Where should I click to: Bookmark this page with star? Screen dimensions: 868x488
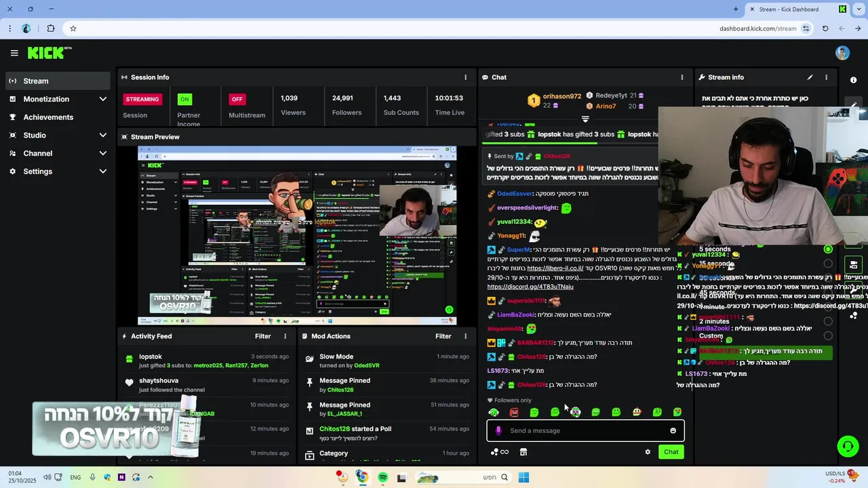[73, 28]
